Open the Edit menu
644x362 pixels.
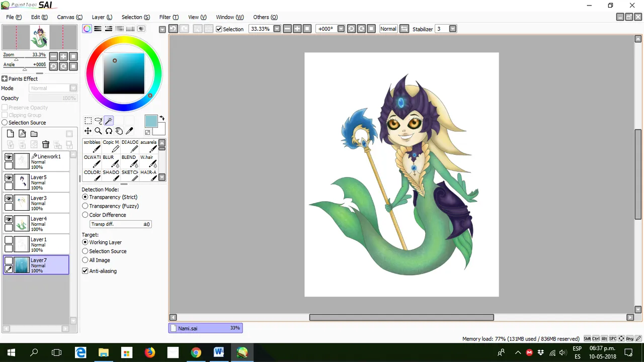click(x=39, y=17)
